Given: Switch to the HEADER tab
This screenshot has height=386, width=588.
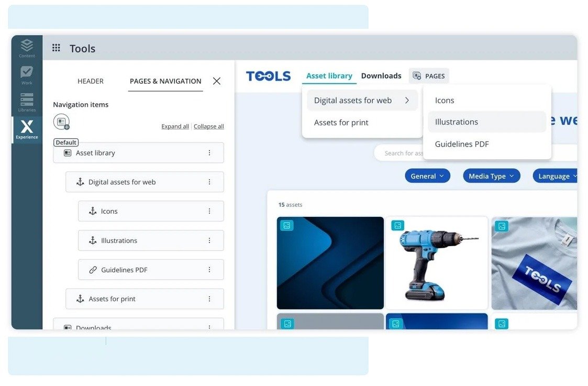Looking at the screenshot, I should point(91,81).
